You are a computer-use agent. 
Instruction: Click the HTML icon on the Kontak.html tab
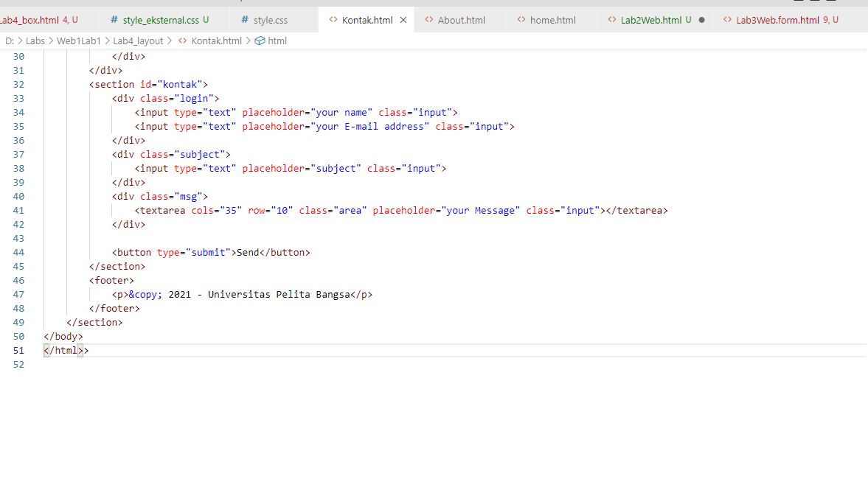[333, 21]
